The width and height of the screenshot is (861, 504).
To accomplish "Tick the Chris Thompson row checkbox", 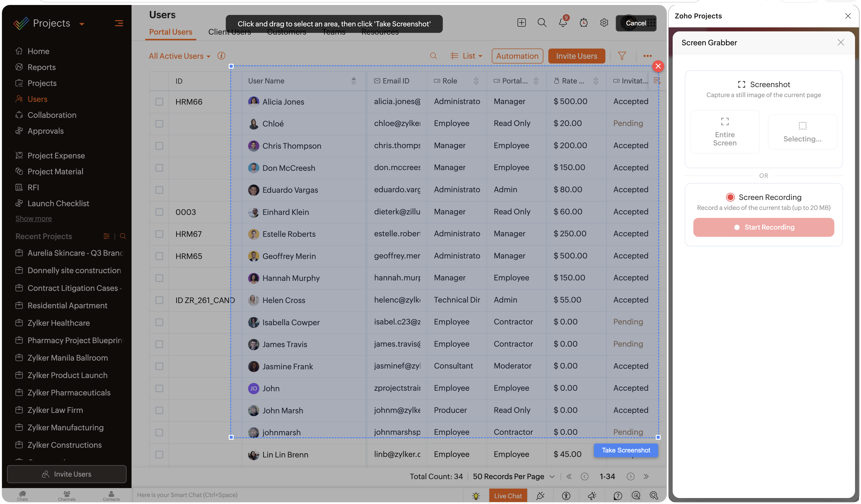I will point(159,146).
